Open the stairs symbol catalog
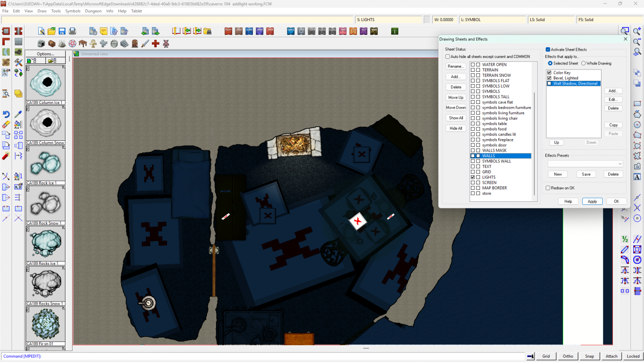 point(124,44)
